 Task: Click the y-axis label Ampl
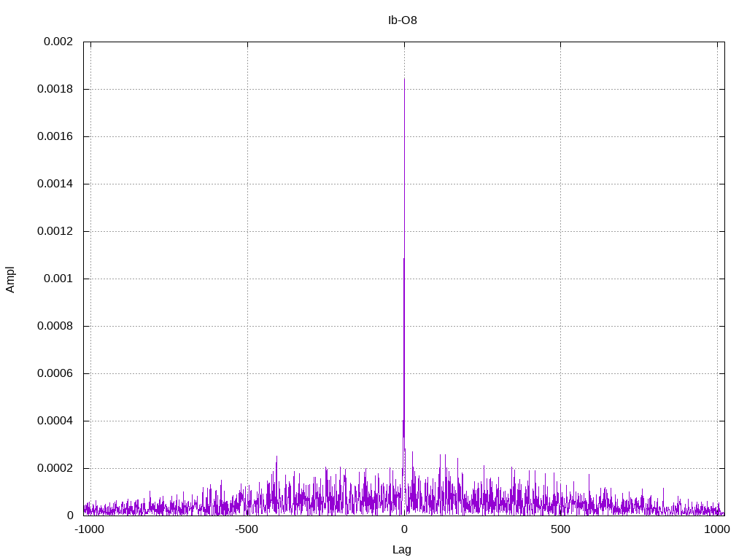pyautogui.click(x=10, y=279)
